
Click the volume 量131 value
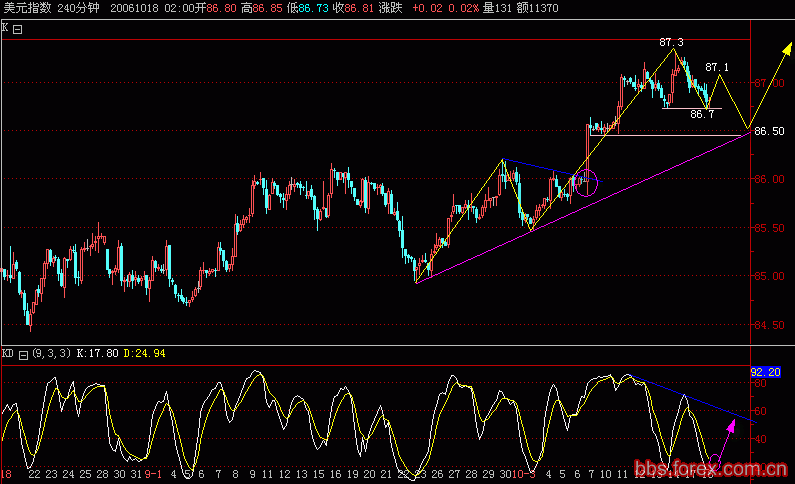point(497,8)
